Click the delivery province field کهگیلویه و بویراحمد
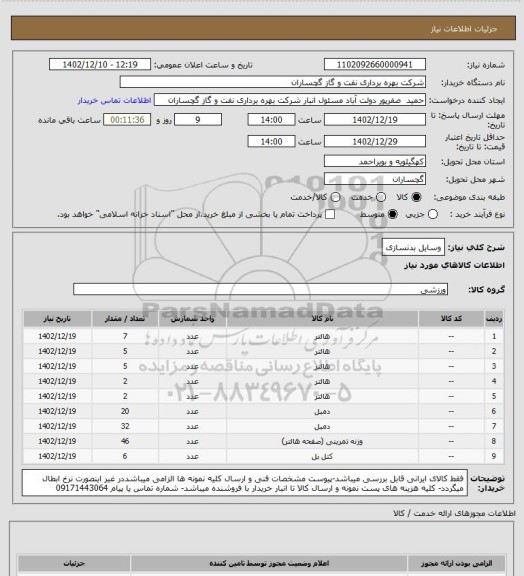The width and height of the screenshot is (524, 576). point(375,161)
